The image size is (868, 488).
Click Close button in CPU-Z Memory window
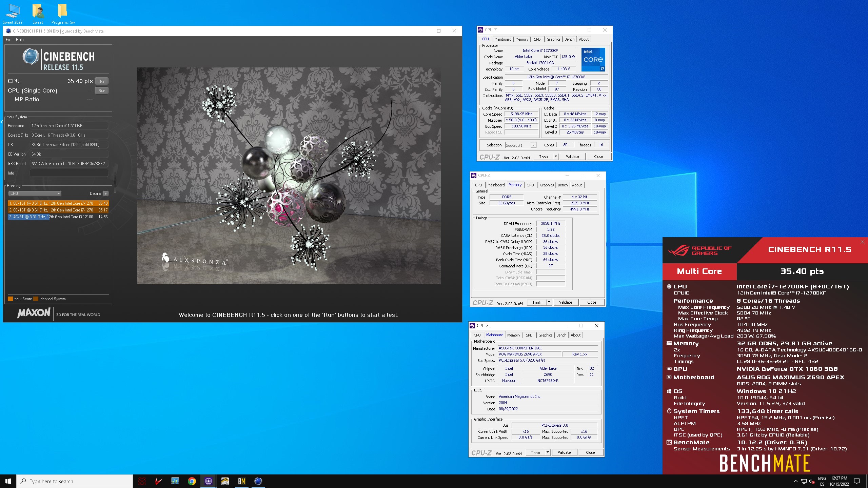click(592, 302)
